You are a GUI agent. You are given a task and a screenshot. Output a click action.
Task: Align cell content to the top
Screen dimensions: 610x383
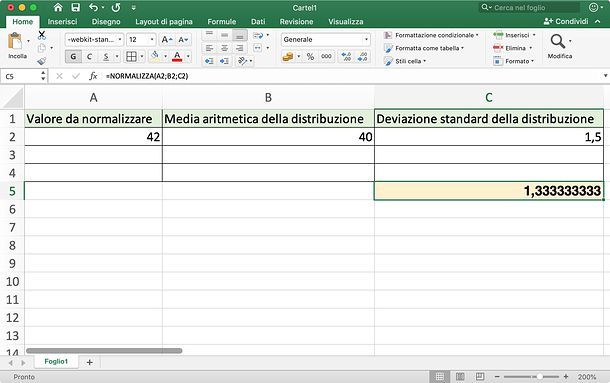[209, 35]
